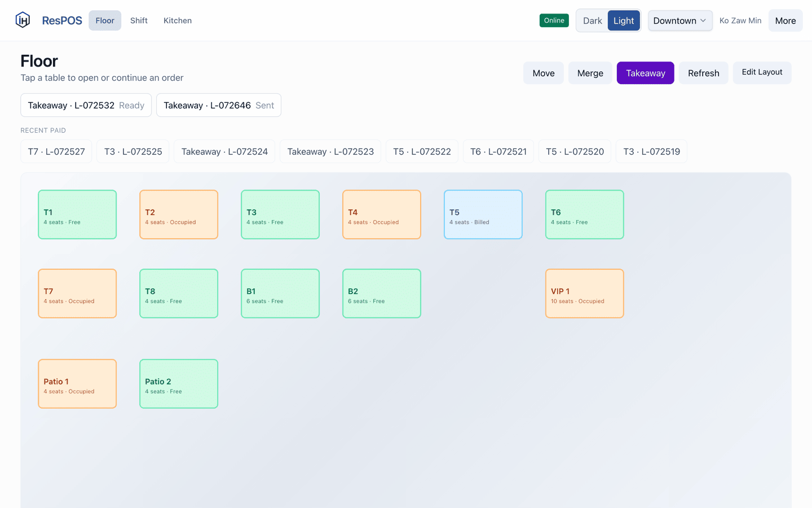812x508 pixels.
Task: Expand the Downtown location dropdown
Action: 680,21
